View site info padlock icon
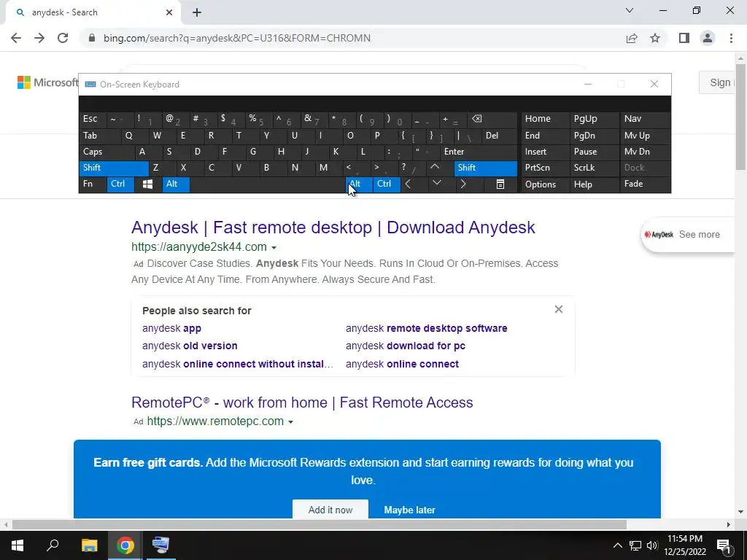This screenshot has width=747, height=560. click(x=92, y=38)
